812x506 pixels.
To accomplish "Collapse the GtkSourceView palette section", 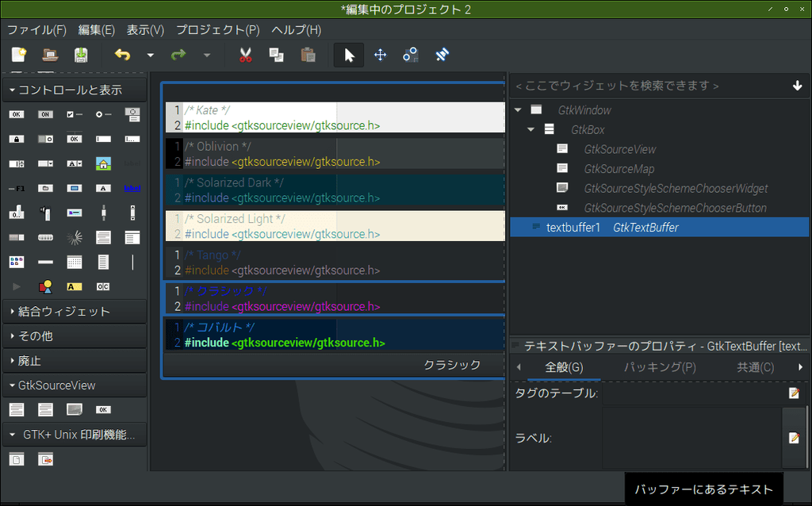I will coord(75,385).
